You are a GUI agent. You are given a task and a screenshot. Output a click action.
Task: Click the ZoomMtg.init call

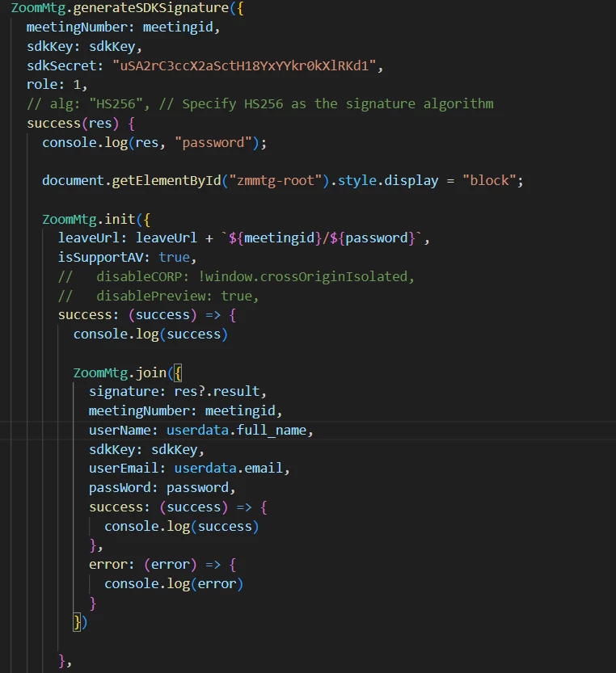(96, 219)
